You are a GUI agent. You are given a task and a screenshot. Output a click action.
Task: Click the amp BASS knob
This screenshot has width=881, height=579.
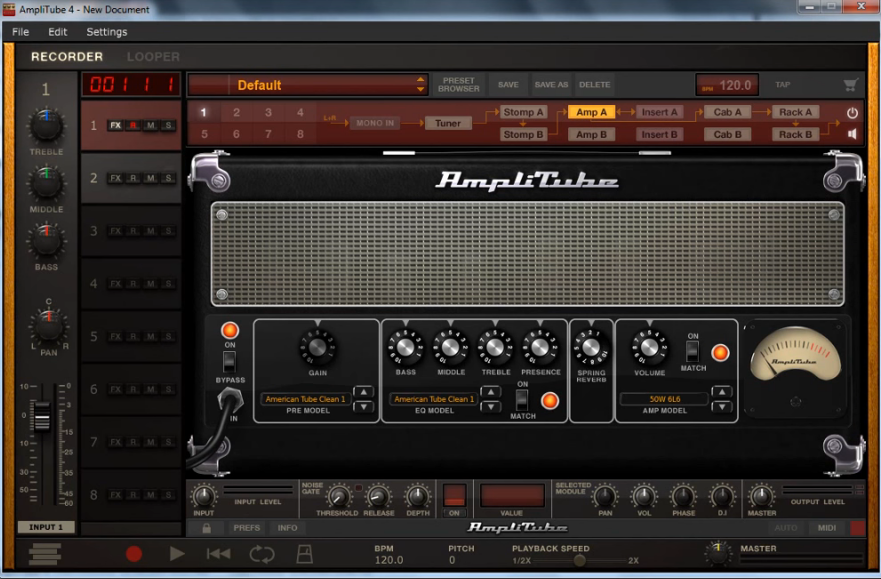coord(405,348)
